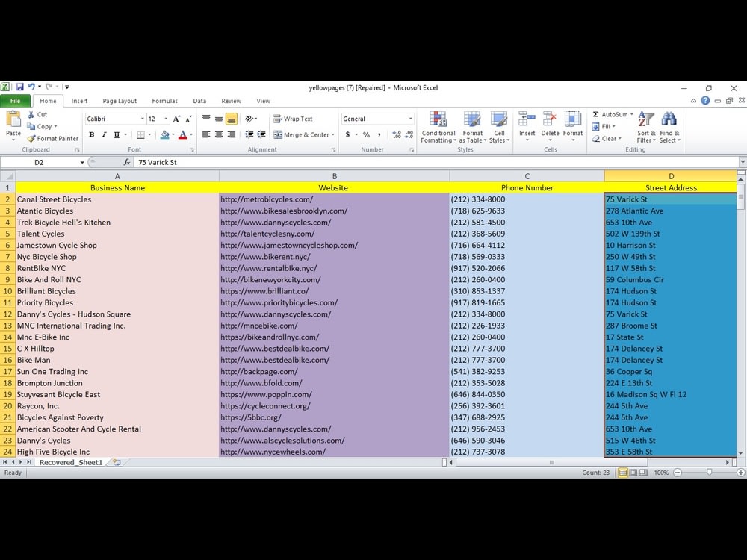Click the Save icon in quick access toolbar
The height and width of the screenshot is (560, 747).
coord(19,87)
